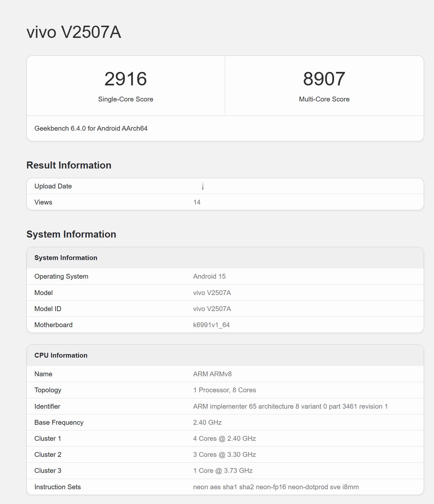Click the Single-Core Score label
The width and height of the screenshot is (434, 504).
coord(126,99)
